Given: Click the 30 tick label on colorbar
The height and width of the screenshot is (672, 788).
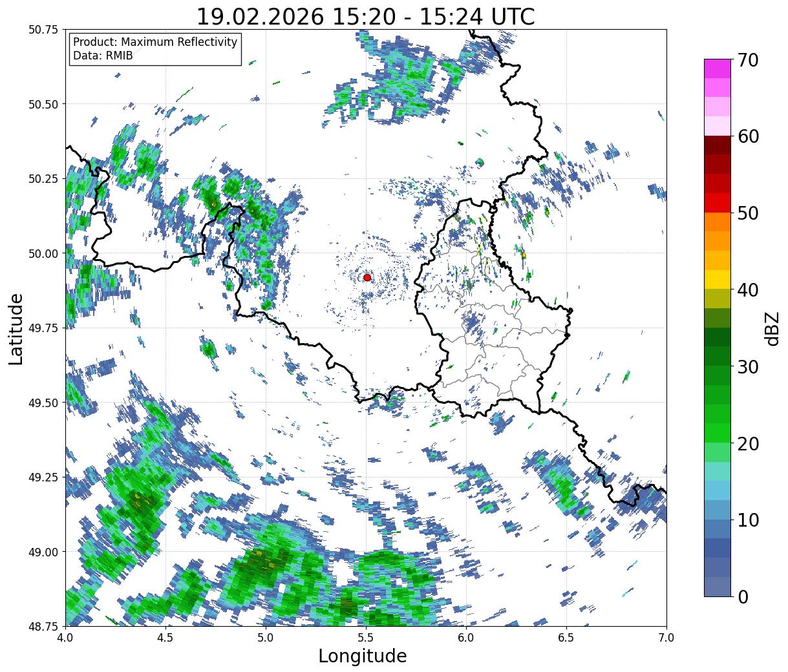Looking at the screenshot, I should pos(747,366).
